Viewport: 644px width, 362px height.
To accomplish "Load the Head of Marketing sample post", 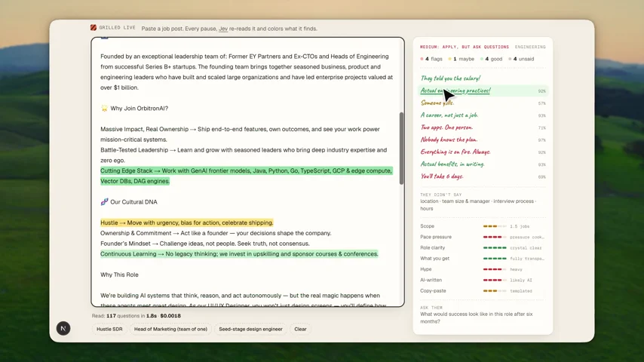I will click(170, 329).
